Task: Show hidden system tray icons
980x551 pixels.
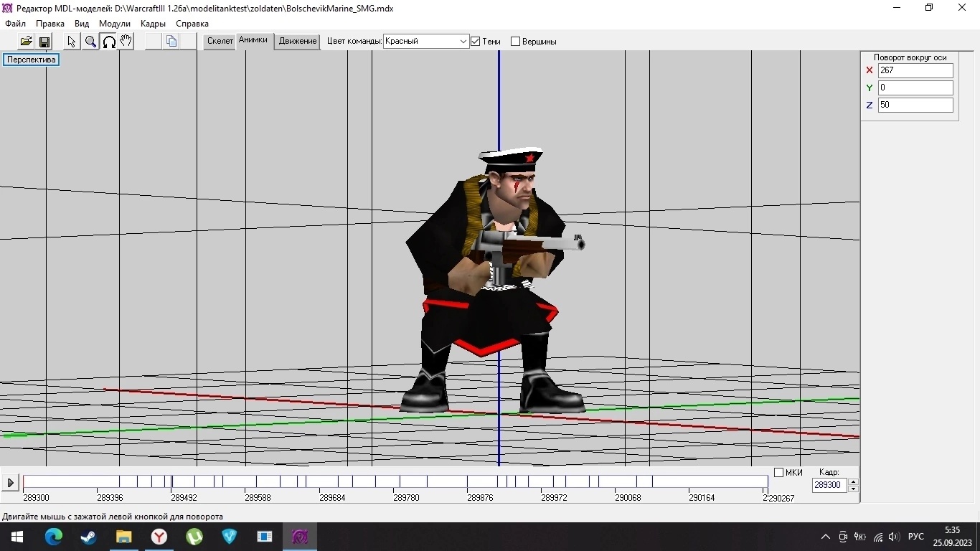Action: [x=825, y=537]
